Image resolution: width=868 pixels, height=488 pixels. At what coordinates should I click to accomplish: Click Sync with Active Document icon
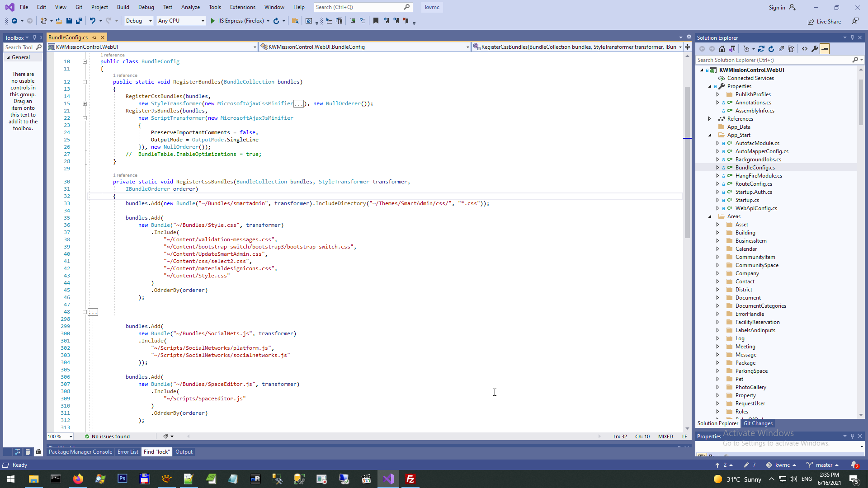[x=761, y=49]
